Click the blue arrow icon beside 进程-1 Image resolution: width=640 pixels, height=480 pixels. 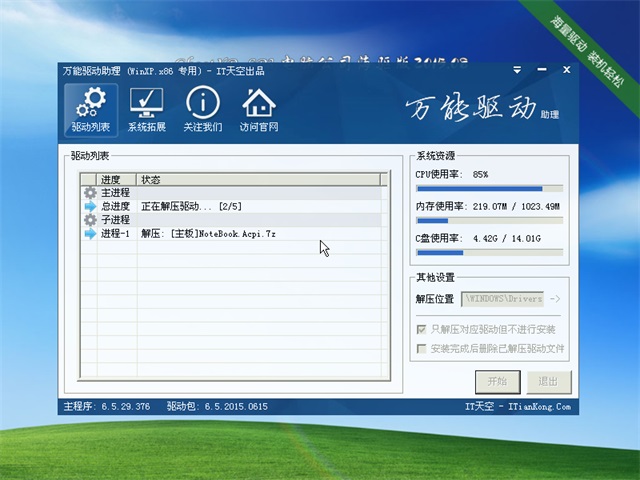coord(90,233)
